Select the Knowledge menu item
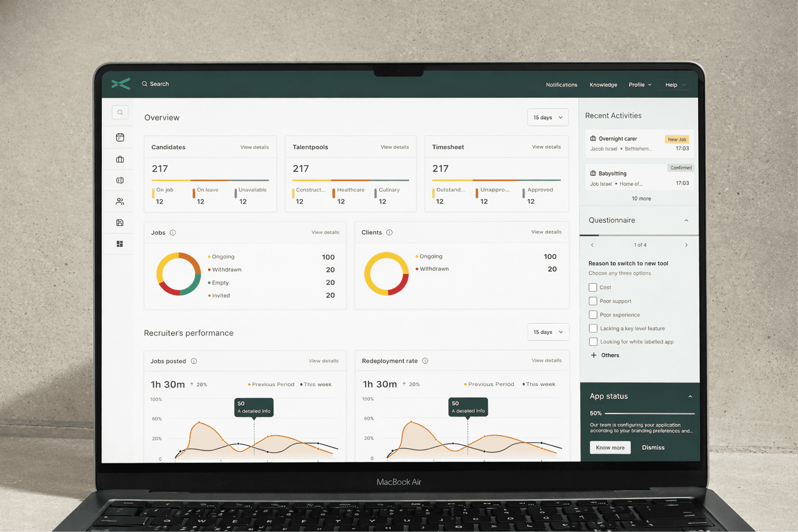 coord(603,85)
